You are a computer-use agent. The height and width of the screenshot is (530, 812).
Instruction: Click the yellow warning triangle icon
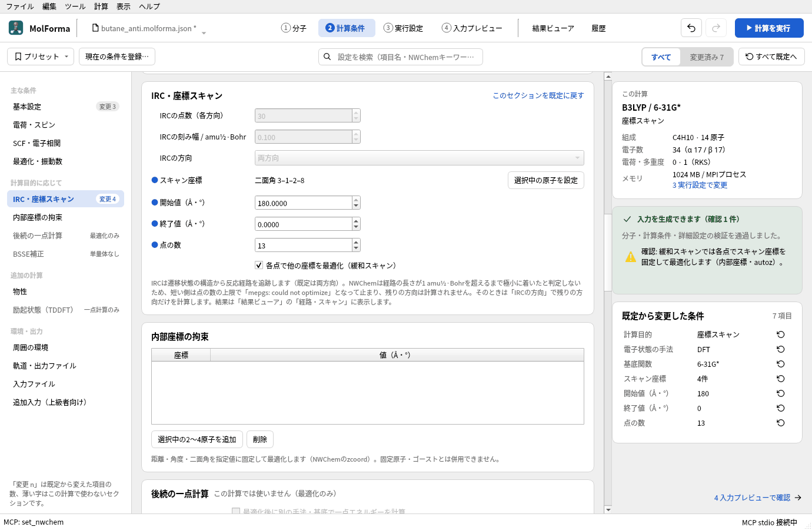click(x=631, y=257)
